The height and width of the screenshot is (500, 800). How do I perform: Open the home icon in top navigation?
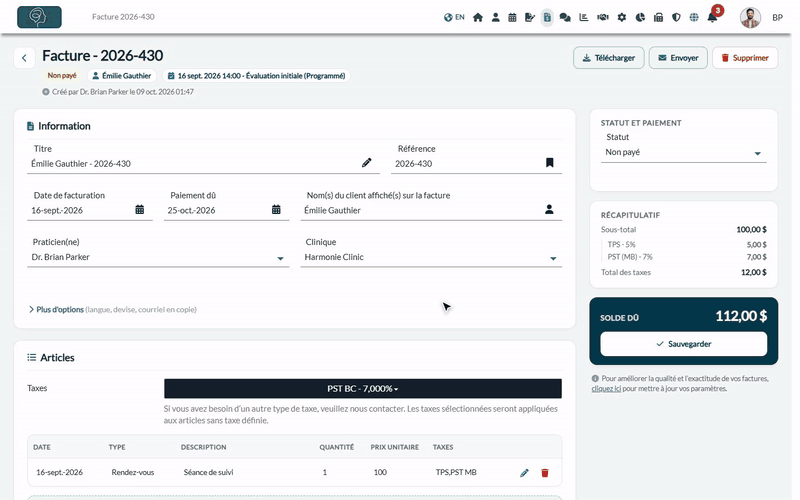pos(478,17)
